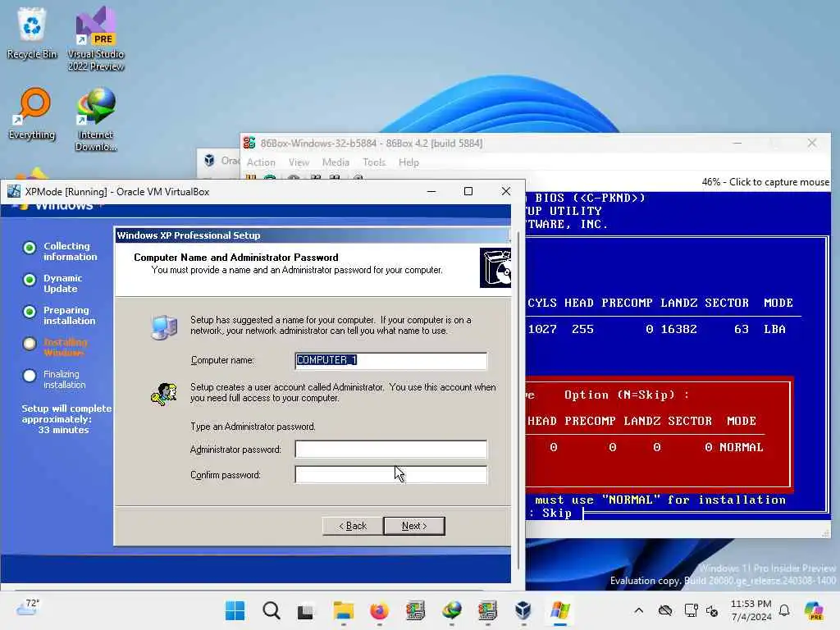This screenshot has width=840, height=630.
Task: Click the muted volume tray icon
Action: coord(712,610)
